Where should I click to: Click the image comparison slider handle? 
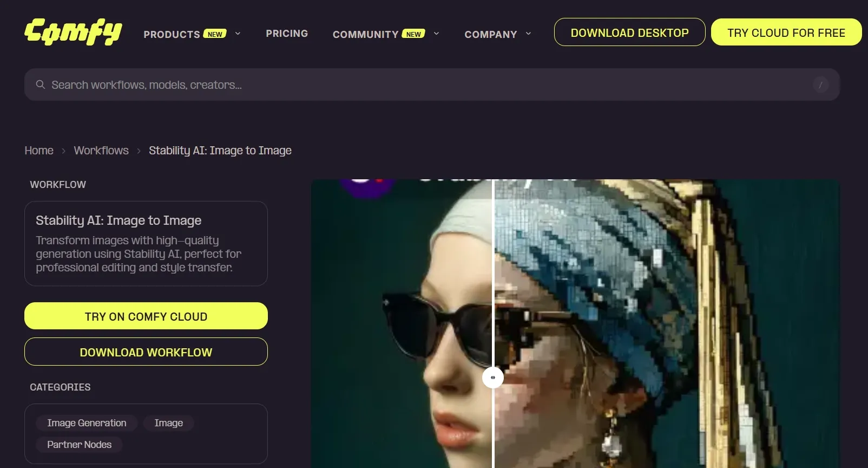pos(493,378)
